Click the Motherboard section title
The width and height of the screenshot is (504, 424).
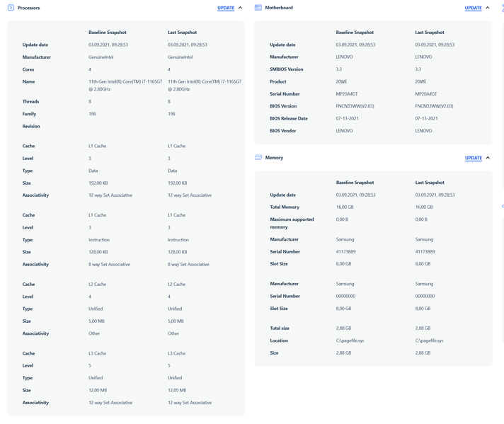(x=278, y=8)
